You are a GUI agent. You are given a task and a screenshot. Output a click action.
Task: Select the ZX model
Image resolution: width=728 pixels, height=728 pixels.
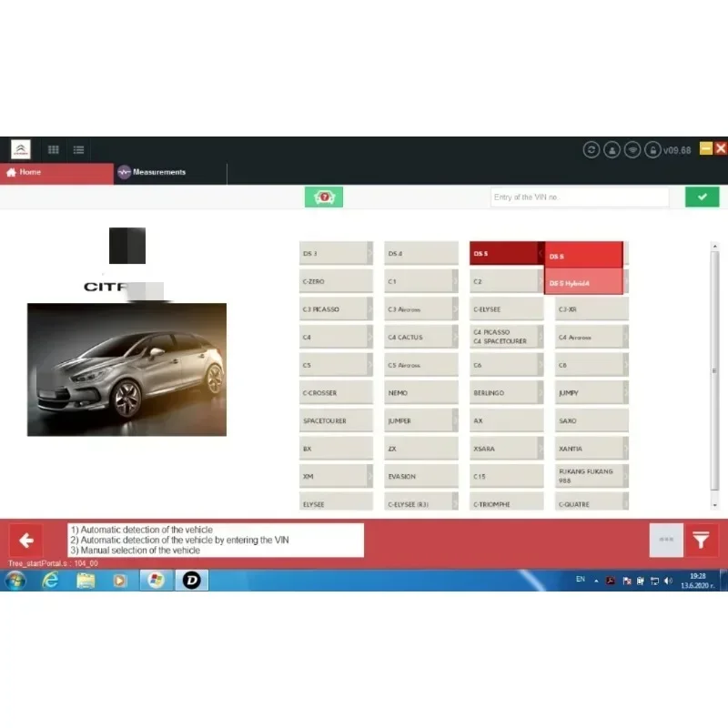(421, 449)
